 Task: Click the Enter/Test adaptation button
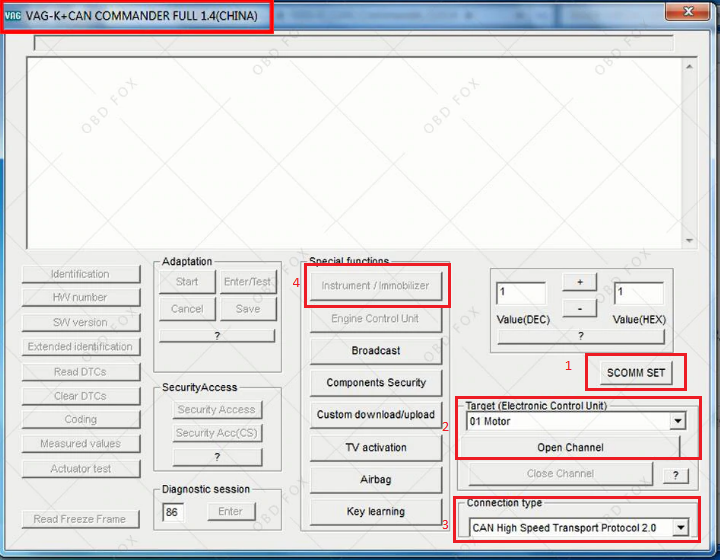[248, 282]
